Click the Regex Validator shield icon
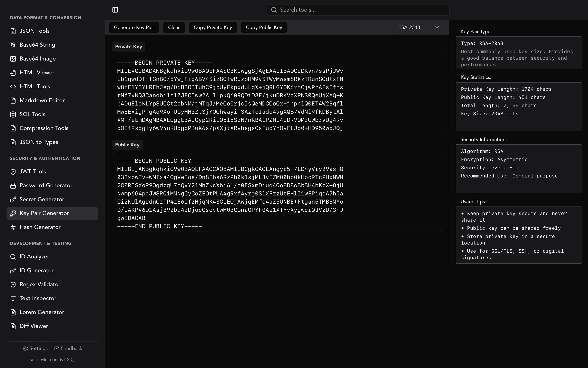588x368 pixels. pos(13,284)
